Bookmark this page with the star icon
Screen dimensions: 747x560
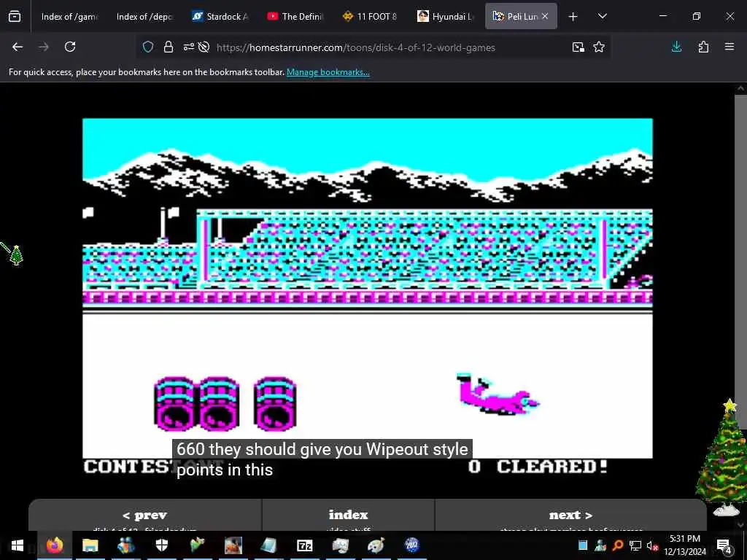(x=599, y=47)
